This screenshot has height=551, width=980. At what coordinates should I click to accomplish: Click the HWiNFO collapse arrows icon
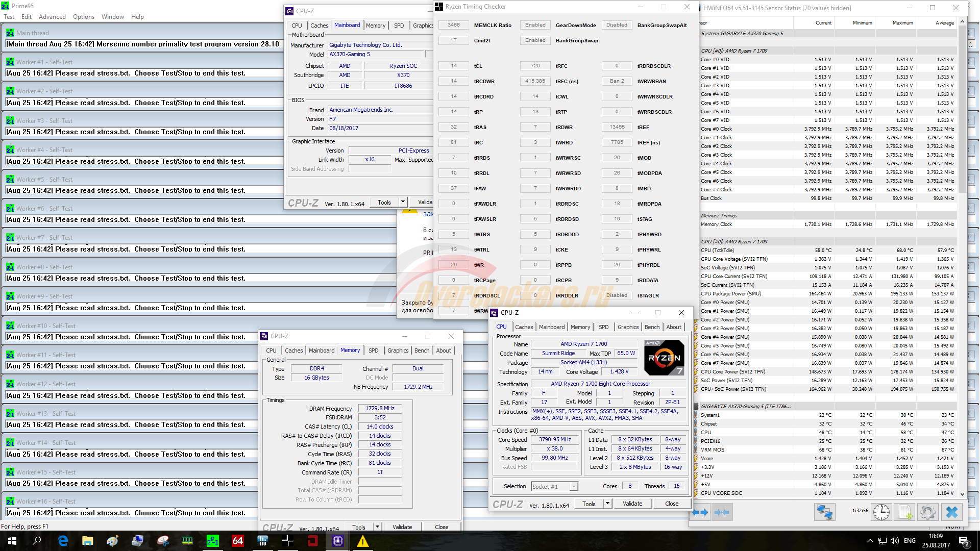pos(722,512)
